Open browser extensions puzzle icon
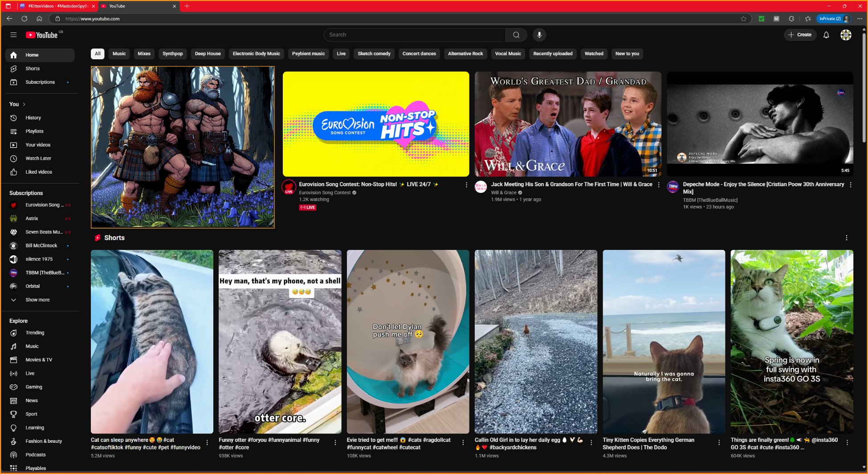This screenshot has height=474, width=868. [x=791, y=19]
